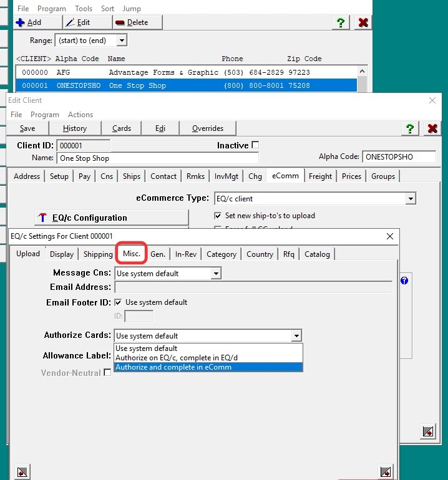Open the Tools menu

pos(84,9)
